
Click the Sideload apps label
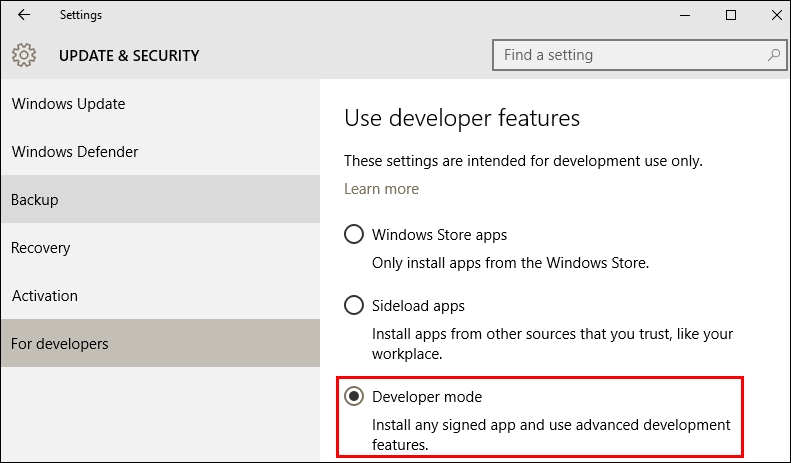(x=418, y=305)
